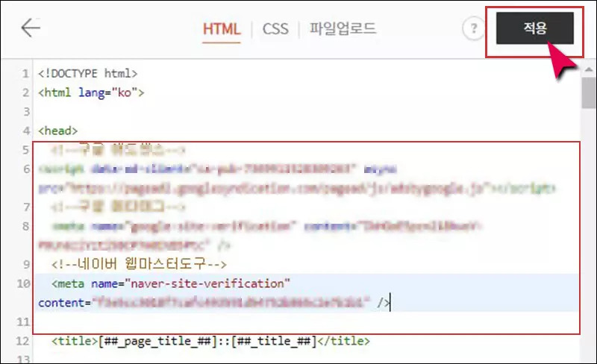Click the <html lang="ko"> line
Image resolution: width=597 pixels, height=364 pixels.
pos(91,92)
